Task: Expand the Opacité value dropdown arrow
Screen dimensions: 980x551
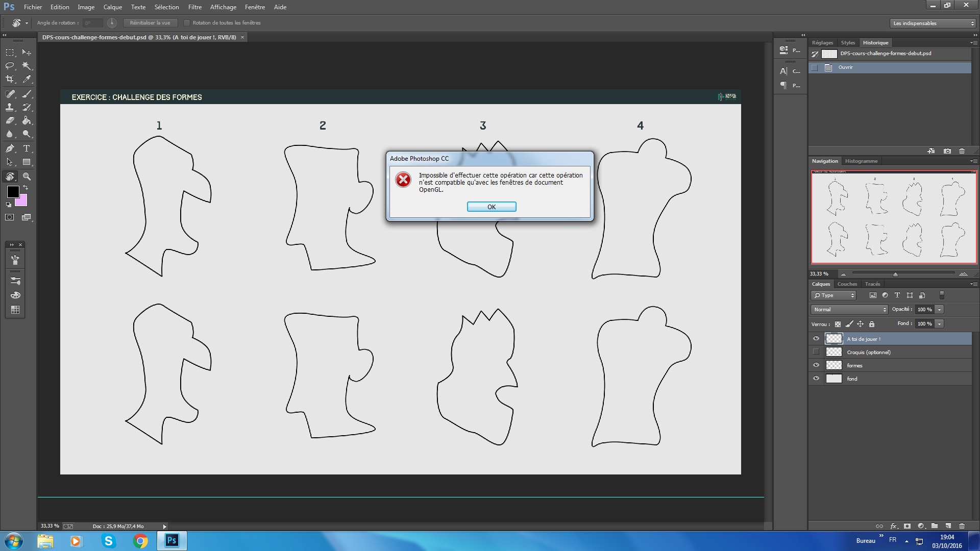Action: click(939, 310)
